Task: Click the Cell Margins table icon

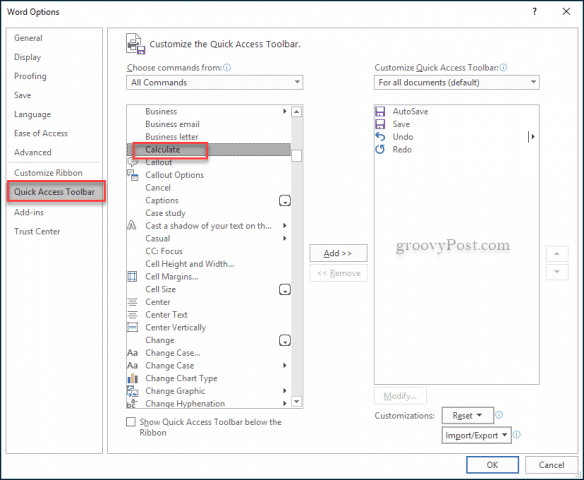Action: pyautogui.click(x=132, y=276)
